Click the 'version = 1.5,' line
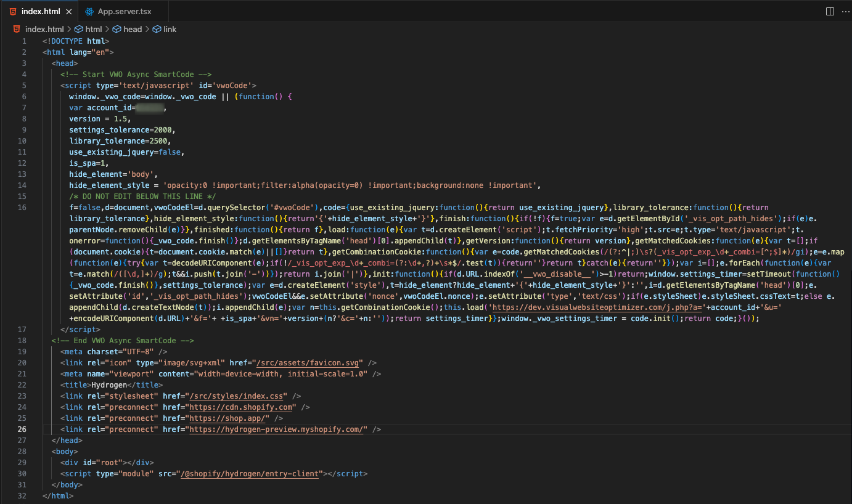The width and height of the screenshot is (852, 504). pos(100,119)
